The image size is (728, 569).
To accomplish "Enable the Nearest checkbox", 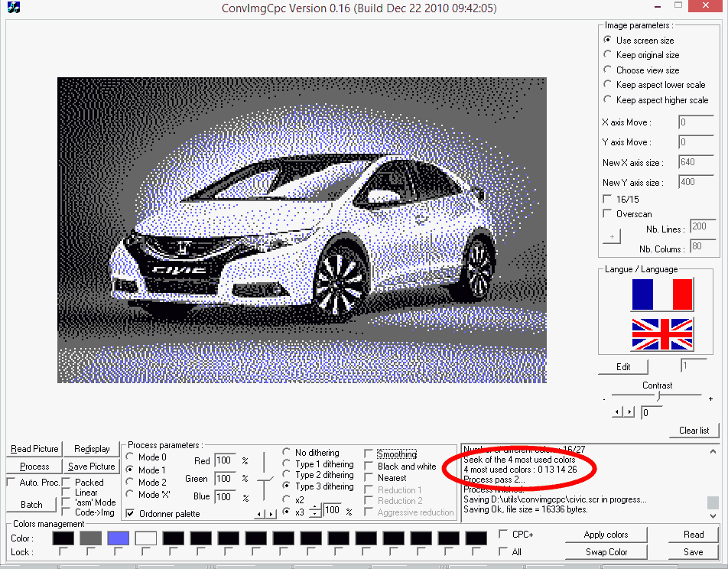I will pyautogui.click(x=369, y=477).
